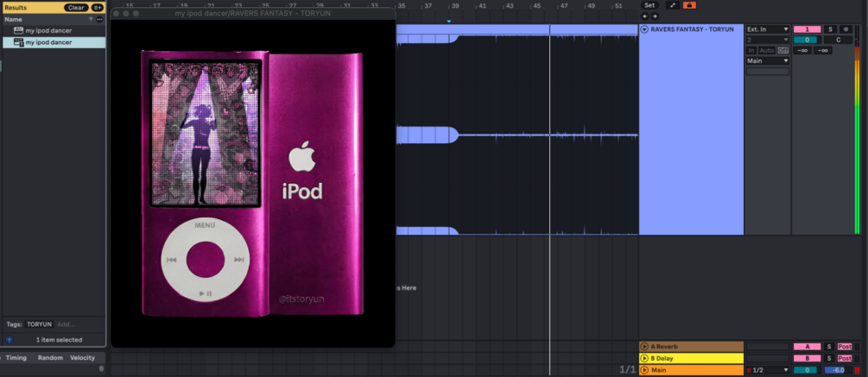This screenshot has height=377, width=868.
Task: Click MENU on the iPod click wheel
Action: (205, 225)
